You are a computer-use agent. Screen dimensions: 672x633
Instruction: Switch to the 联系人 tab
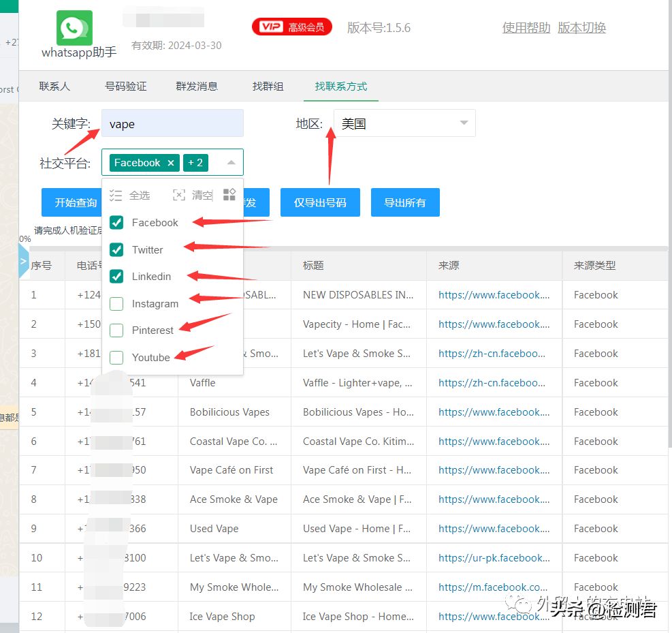[x=54, y=87]
